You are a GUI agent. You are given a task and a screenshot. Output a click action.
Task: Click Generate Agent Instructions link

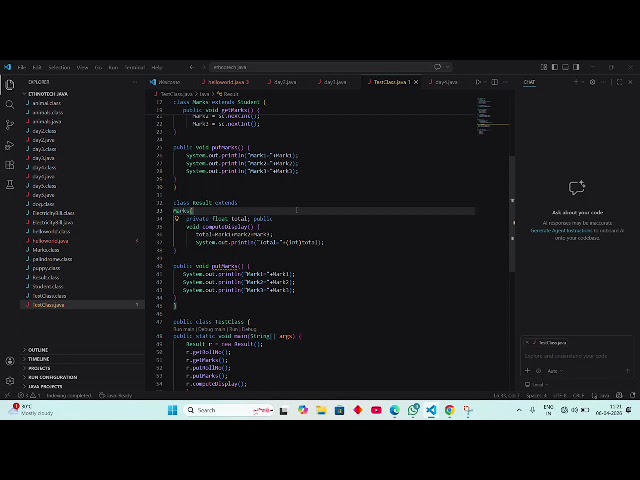(561, 231)
